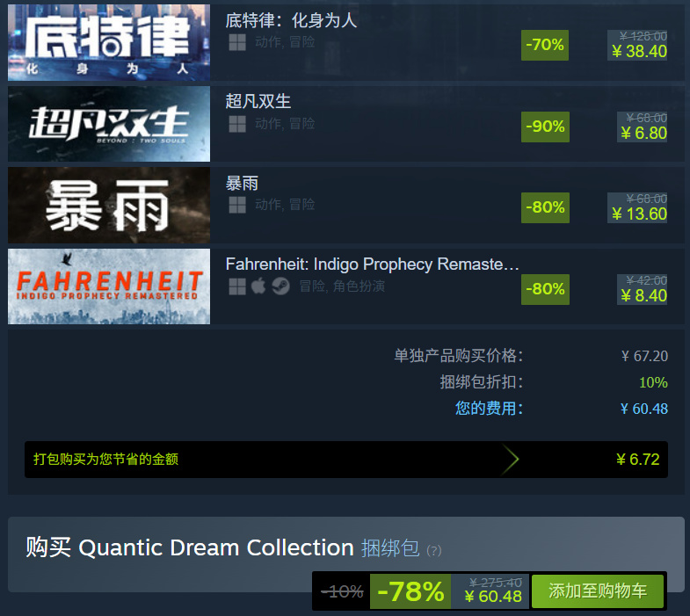Click the 添加至购物车 button

point(597,591)
